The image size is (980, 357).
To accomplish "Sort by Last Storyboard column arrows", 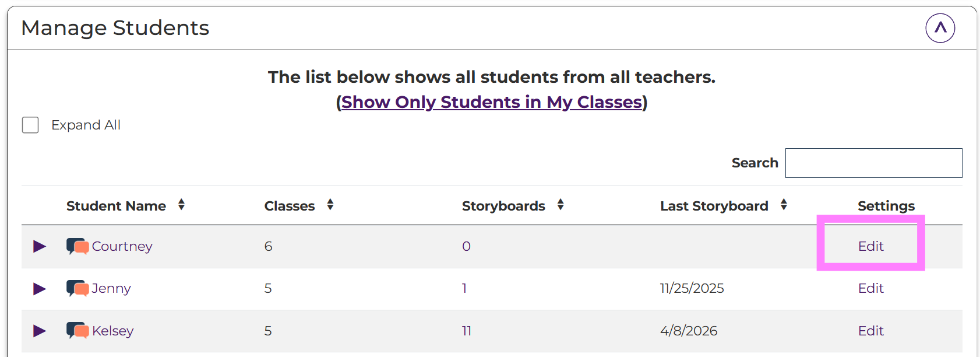I will click(784, 205).
